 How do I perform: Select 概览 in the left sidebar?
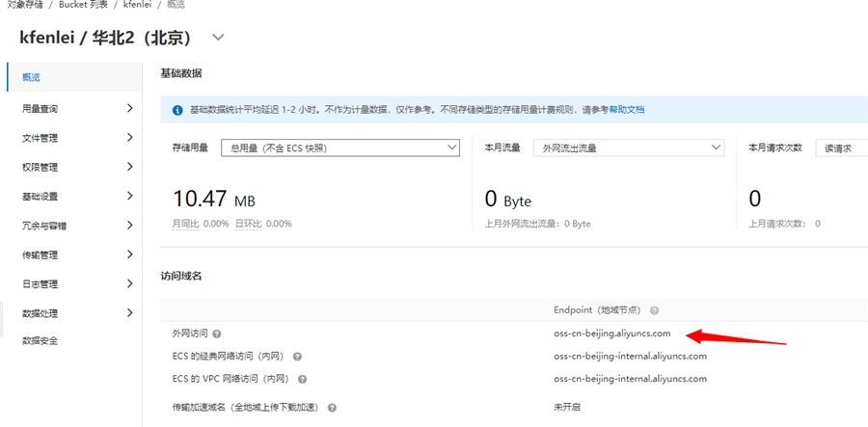(32, 77)
